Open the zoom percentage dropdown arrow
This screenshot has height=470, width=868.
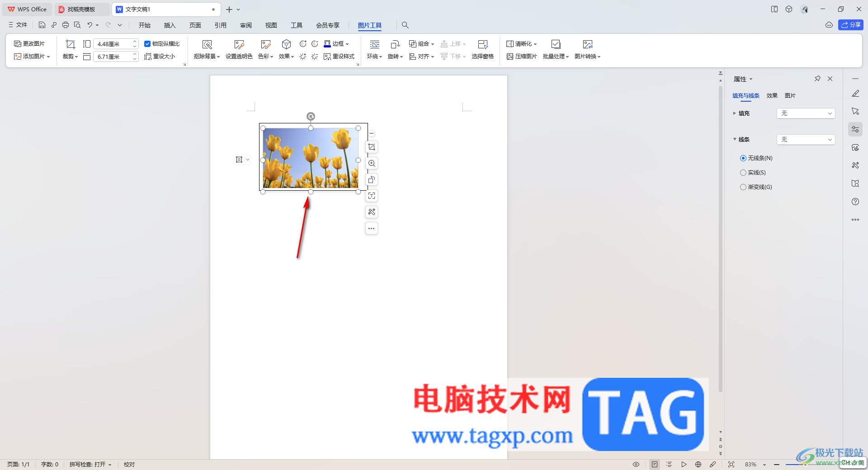[764, 465]
